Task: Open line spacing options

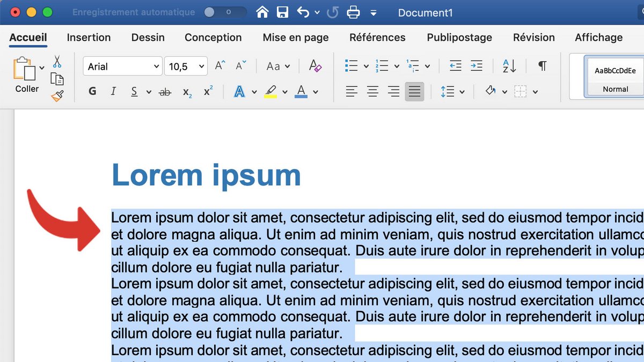Action: pyautogui.click(x=452, y=92)
